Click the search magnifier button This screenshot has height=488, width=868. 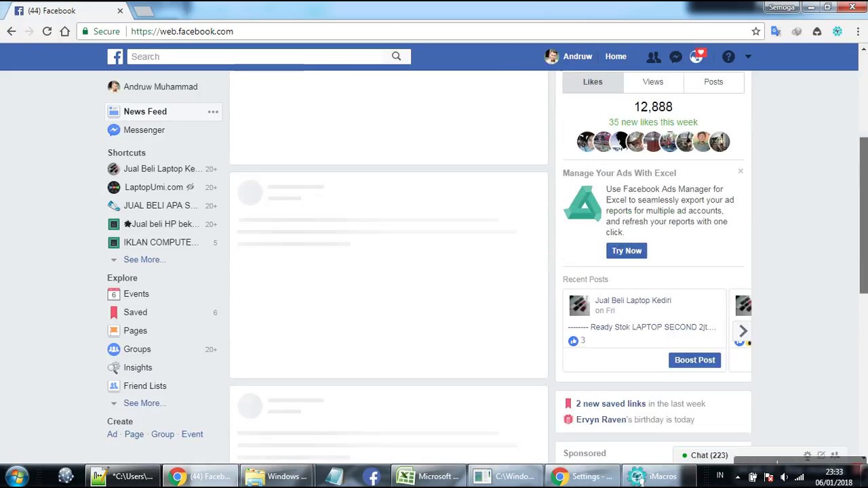(x=396, y=56)
